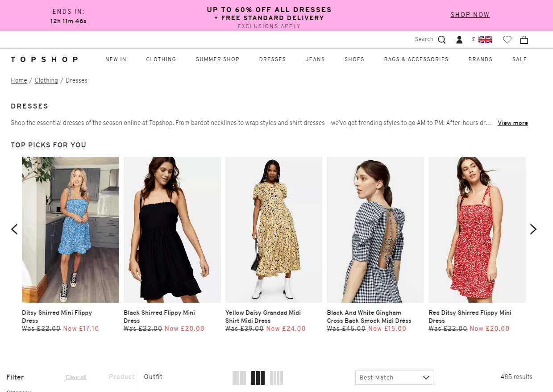Go to Home breadcrumb link

pyautogui.click(x=19, y=80)
